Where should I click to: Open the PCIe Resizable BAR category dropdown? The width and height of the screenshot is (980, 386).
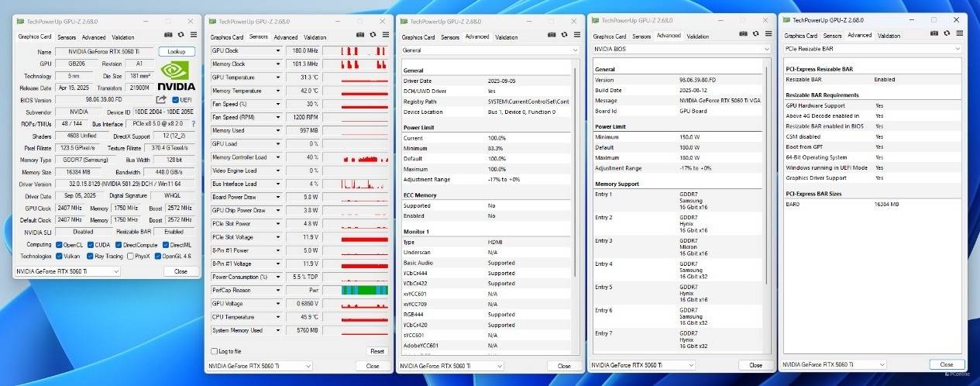[958, 48]
